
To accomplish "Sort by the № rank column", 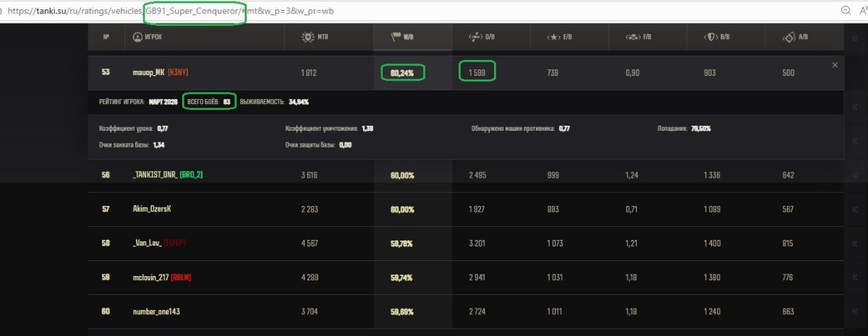I will point(106,37).
